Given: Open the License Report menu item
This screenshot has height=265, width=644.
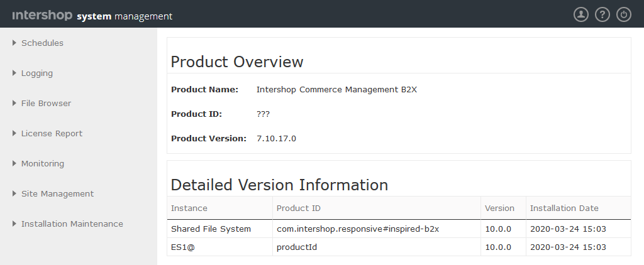Looking at the screenshot, I should 52,134.
